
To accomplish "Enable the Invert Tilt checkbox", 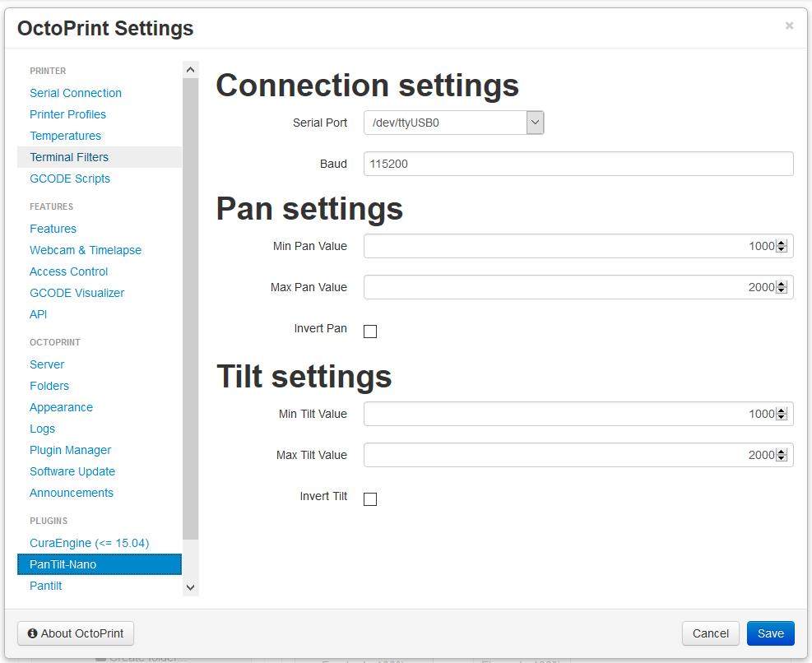I will [370, 499].
